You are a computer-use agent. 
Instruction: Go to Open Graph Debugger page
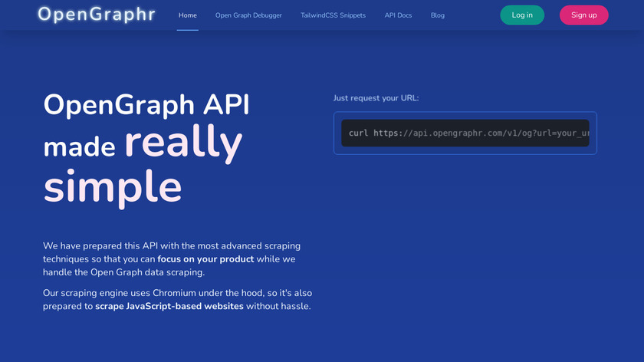[248, 15]
